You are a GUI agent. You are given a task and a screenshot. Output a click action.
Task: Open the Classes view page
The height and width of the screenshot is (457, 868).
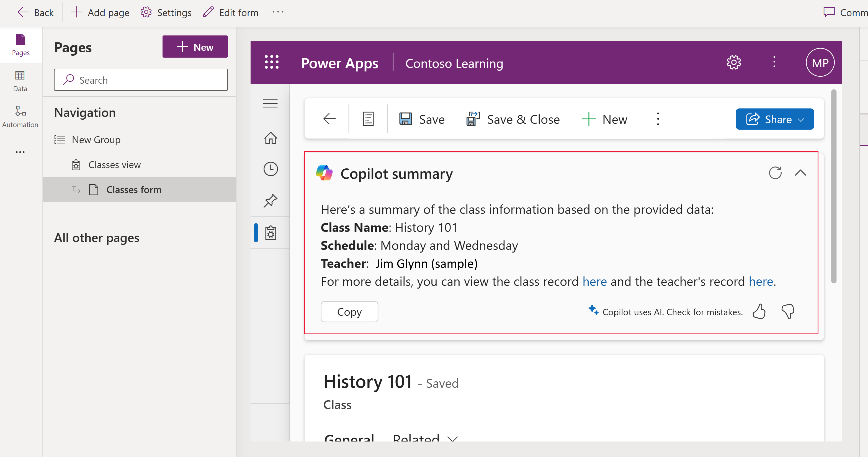tap(114, 165)
